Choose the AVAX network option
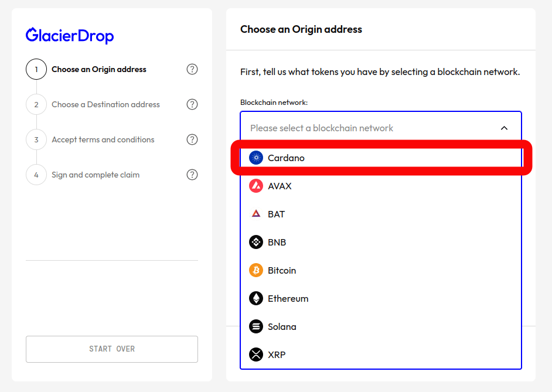Image resolution: width=552 pixels, height=392 pixels. [381, 186]
